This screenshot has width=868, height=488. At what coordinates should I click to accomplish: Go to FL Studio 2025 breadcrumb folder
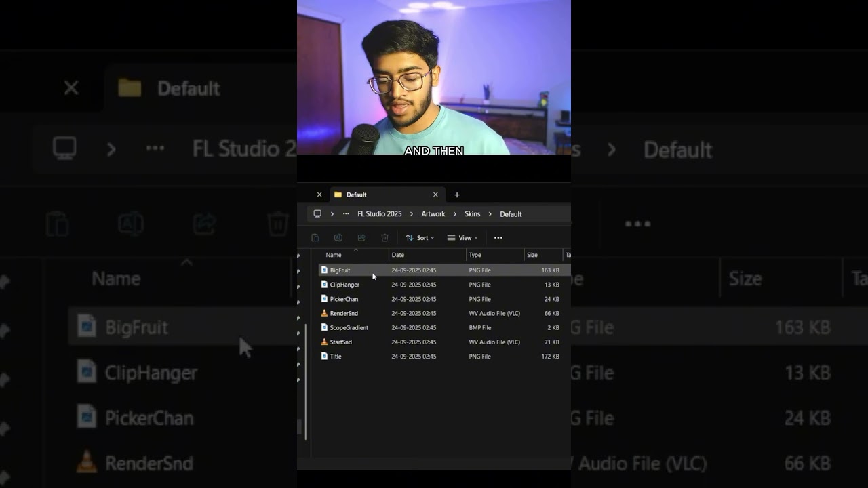click(x=380, y=214)
